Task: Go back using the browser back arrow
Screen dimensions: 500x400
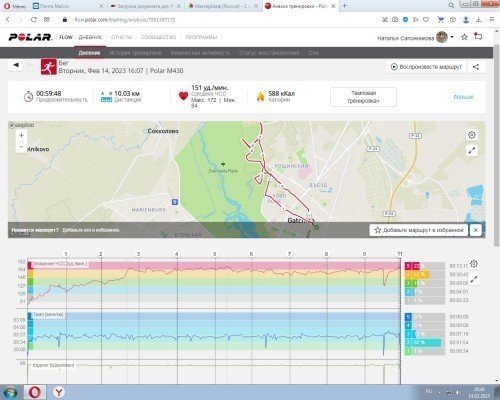Action: point(8,20)
